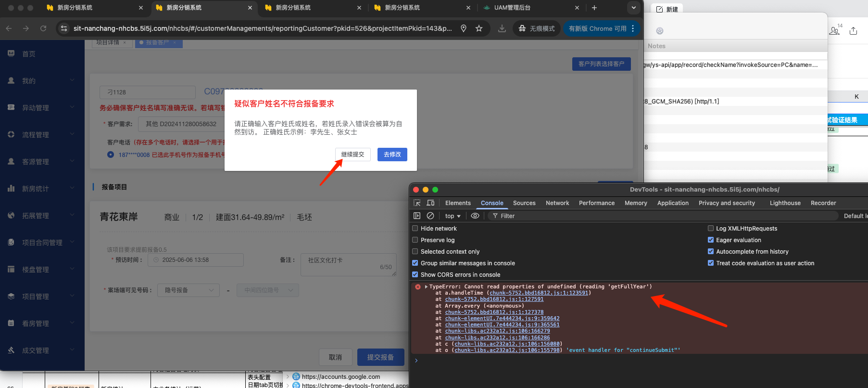Click the 预访时间 date input field
The image size is (868, 388).
(195, 260)
